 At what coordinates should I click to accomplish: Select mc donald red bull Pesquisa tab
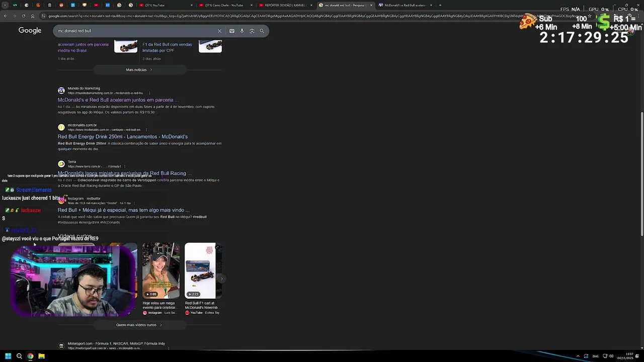tap(345, 5)
